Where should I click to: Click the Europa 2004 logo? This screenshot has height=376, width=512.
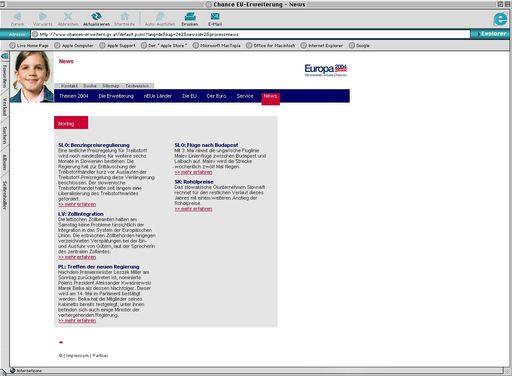tap(326, 70)
